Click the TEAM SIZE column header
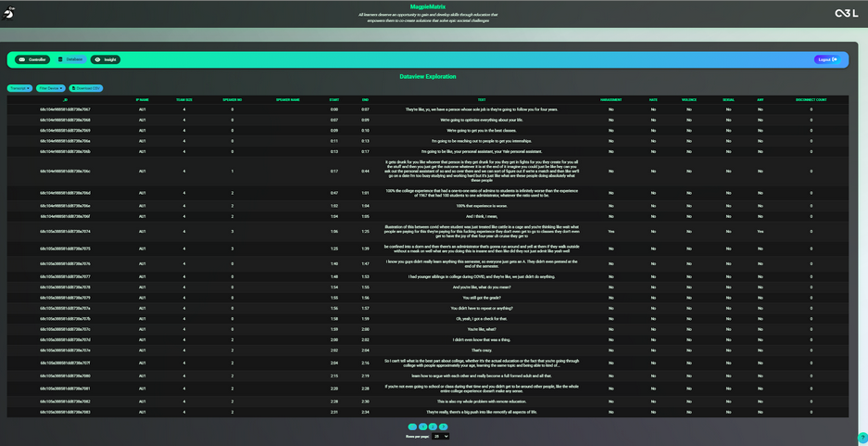 click(x=183, y=99)
